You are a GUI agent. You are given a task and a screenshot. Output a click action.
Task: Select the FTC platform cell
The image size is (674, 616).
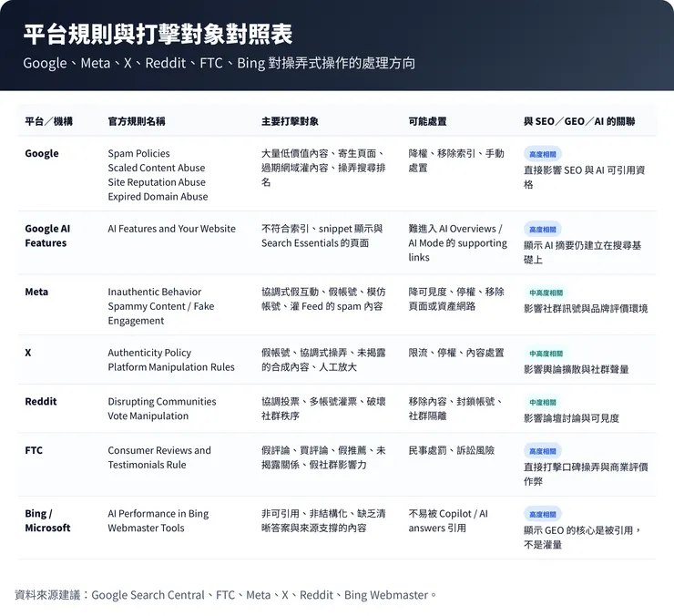tap(34, 450)
